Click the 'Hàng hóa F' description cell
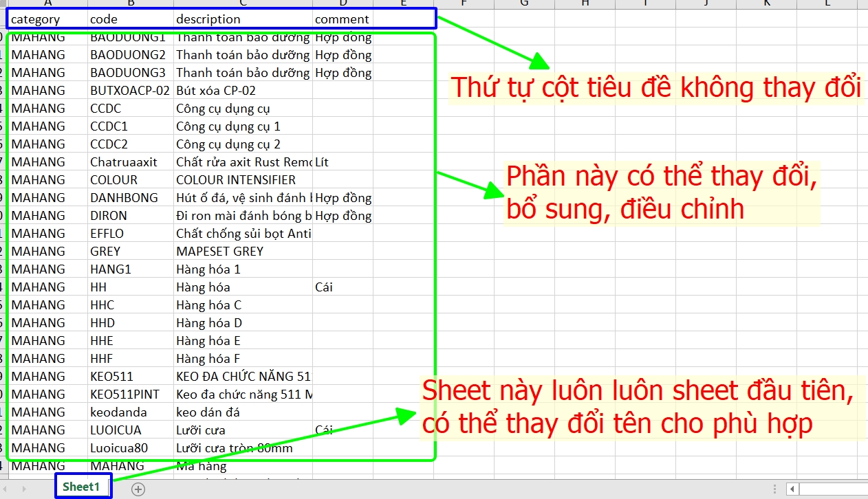The height and width of the screenshot is (499, 868). pyautogui.click(x=242, y=359)
